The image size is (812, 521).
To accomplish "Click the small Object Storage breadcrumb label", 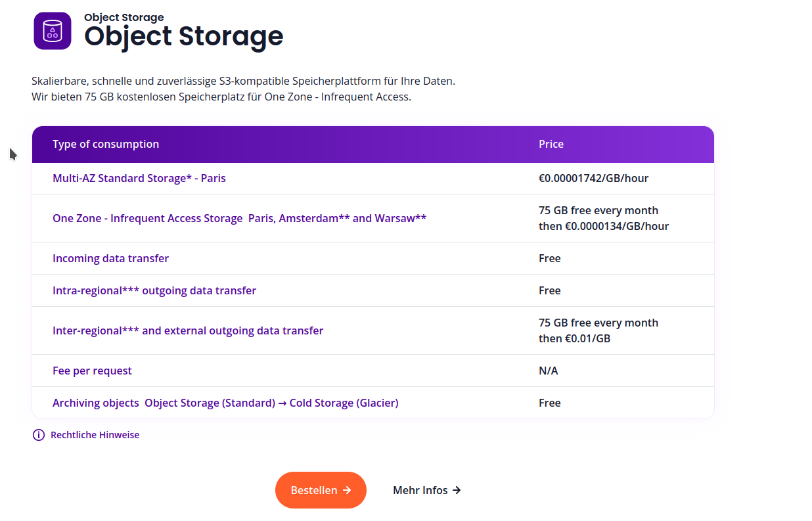I will click(124, 18).
